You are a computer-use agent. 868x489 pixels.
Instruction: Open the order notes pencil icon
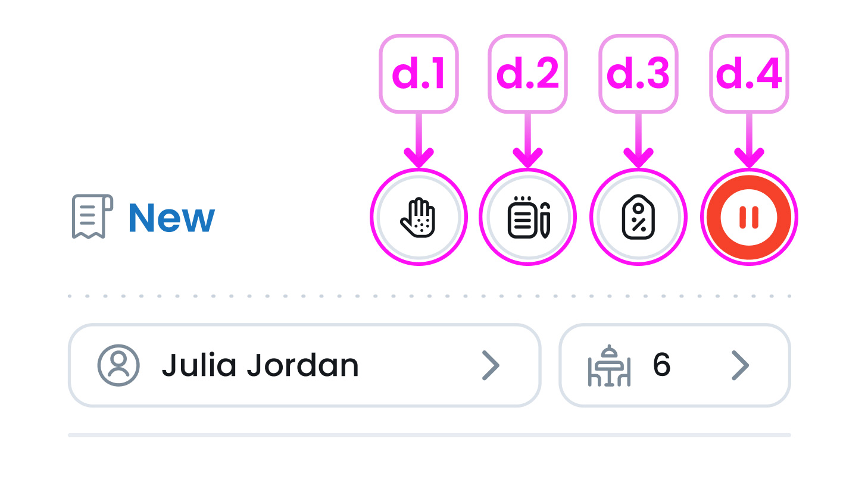pyautogui.click(x=528, y=217)
